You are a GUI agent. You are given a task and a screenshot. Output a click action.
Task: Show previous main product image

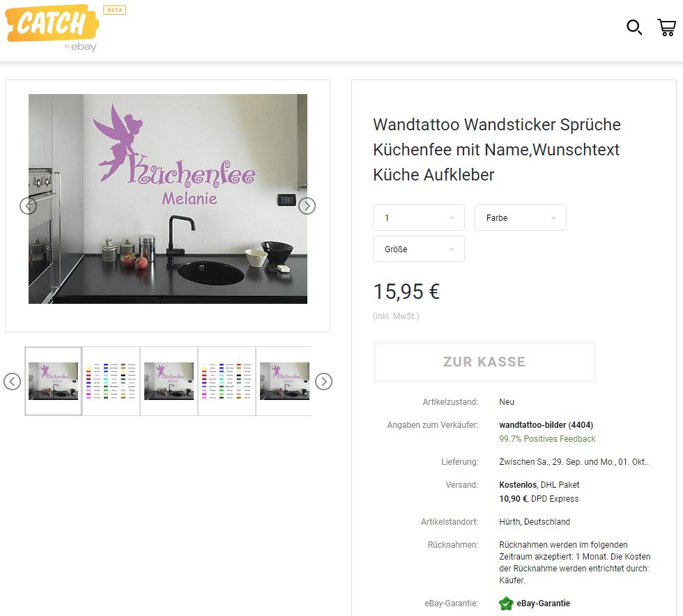29,206
